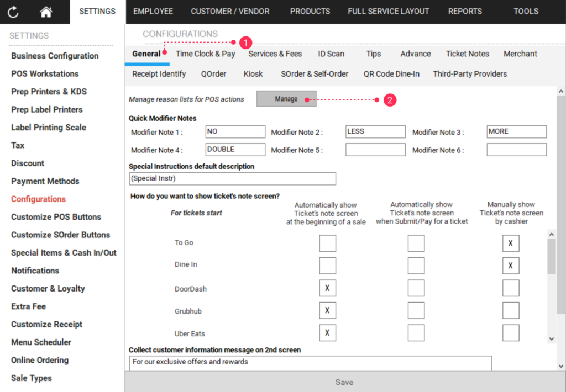
Task: Uncheck Uber Eats auto-show at beginning
Action: click(x=327, y=333)
